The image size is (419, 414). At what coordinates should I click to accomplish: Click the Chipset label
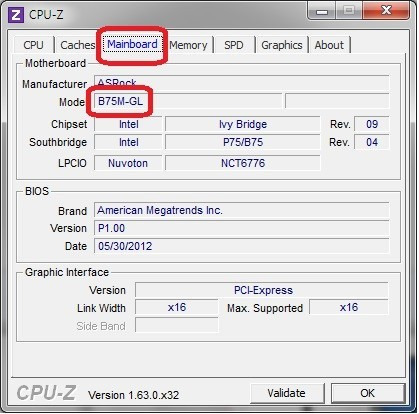(x=69, y=124)
